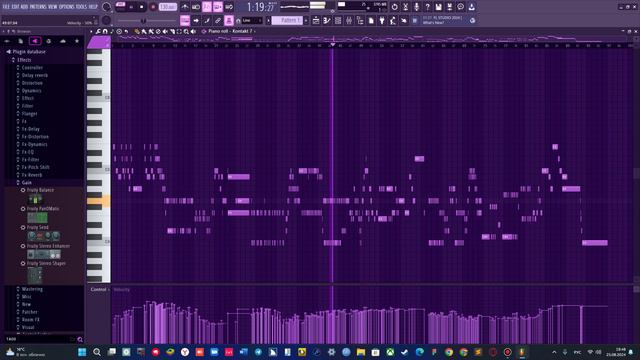Open the snap Line dropdown
The image size is (640, 360).
click(x=252, y=20)
